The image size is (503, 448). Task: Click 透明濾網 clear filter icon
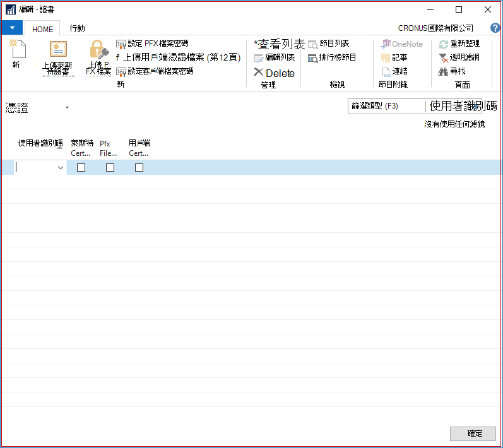pyautogui.click(x=443, y=58)
